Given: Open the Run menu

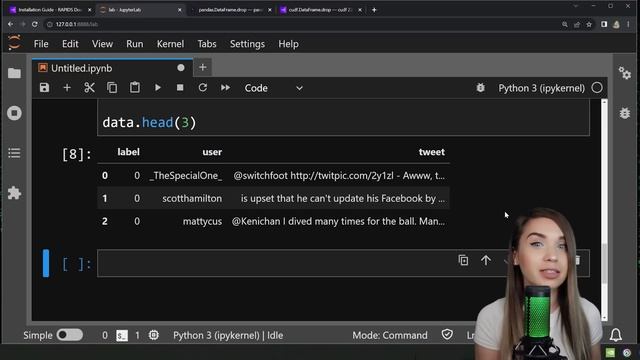Looking at the screenshot, I should click(135, 44).
